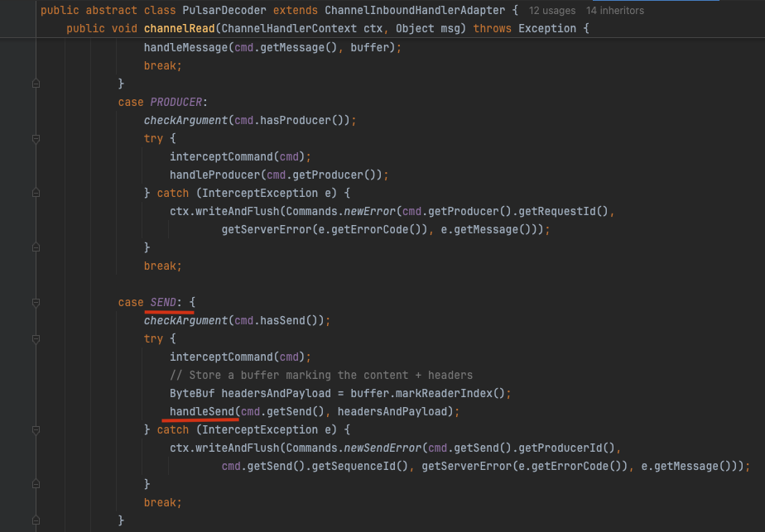The image size is (765, 532).
Task: Click hasSend() call
Action: (x=289, y=320)
